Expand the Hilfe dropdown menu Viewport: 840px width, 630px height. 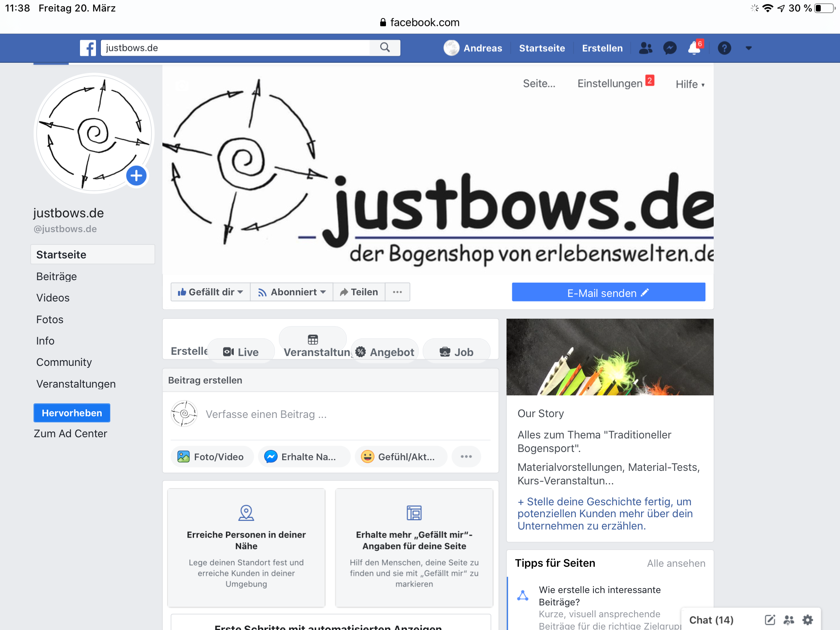pyautogui.click(x=690, y=84)
